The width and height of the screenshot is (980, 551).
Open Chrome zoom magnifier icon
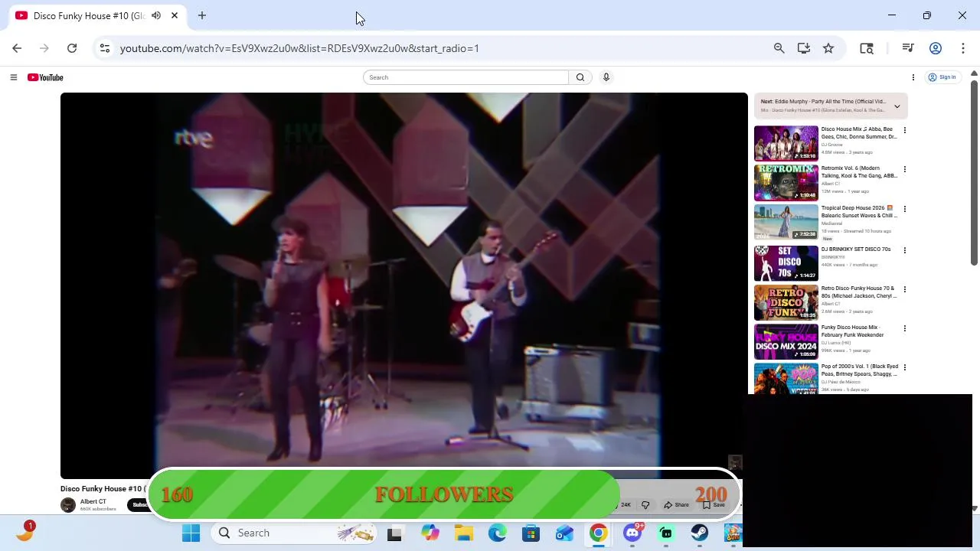click(779, 48)
